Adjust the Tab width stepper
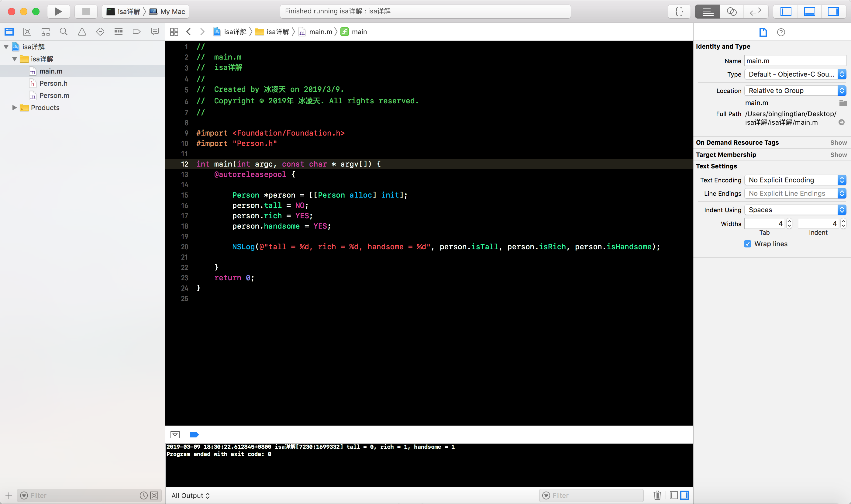The image size is (851, 504). [x=789, y=223]
